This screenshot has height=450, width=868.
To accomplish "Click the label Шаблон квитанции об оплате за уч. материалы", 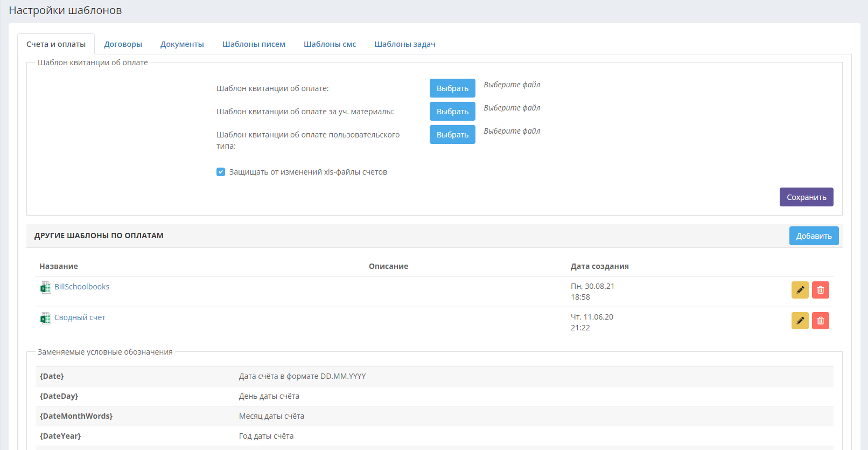I will click(x=305, y=112).
